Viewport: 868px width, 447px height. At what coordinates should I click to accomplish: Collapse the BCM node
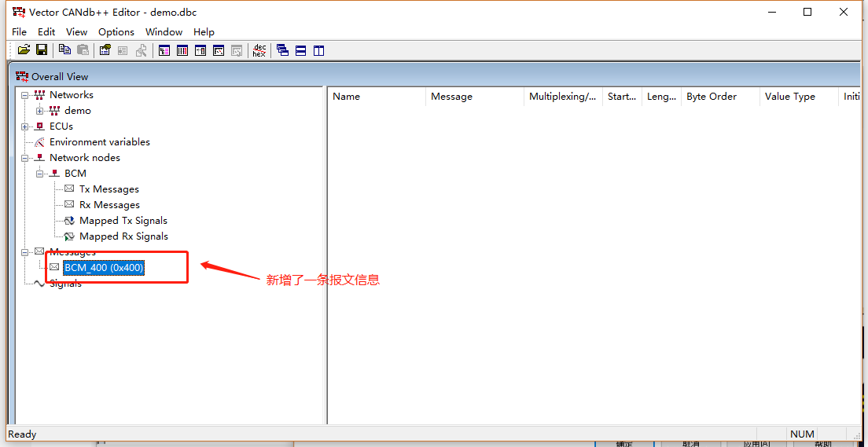[x=39, y=174]
